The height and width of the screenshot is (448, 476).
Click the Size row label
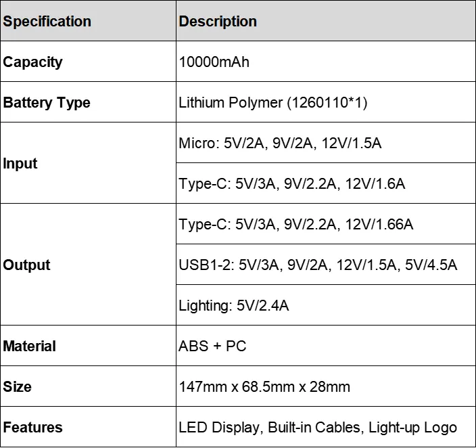coord(18,387)
